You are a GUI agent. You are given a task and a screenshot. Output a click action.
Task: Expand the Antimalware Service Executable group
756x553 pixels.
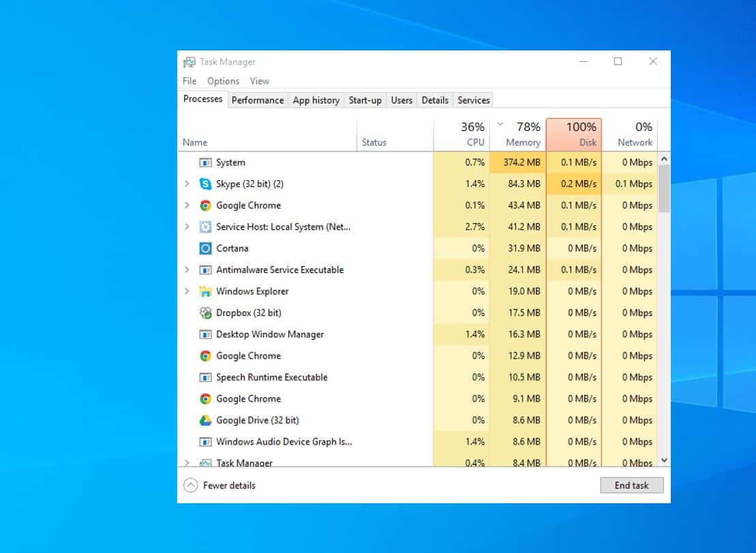click(187, 270)
